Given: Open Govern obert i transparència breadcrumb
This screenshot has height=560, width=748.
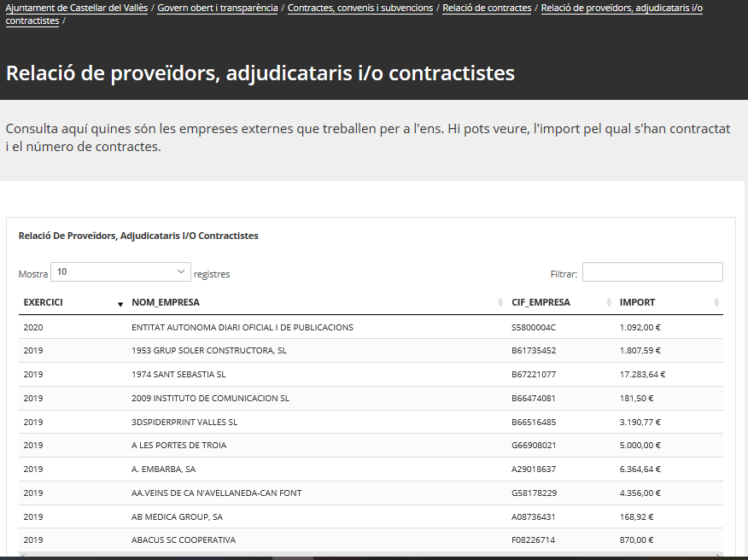Looking at the screenshot, I should pos(218,8).
